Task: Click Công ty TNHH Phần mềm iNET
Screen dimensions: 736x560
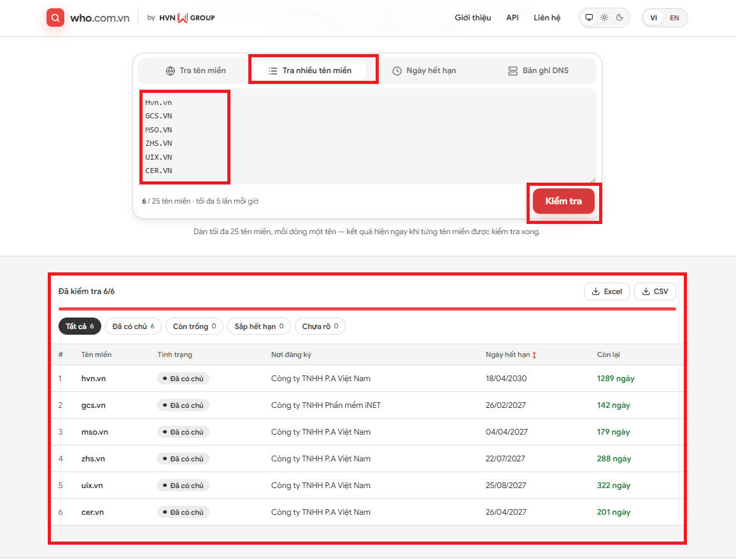Action: (x=326, y=405)
